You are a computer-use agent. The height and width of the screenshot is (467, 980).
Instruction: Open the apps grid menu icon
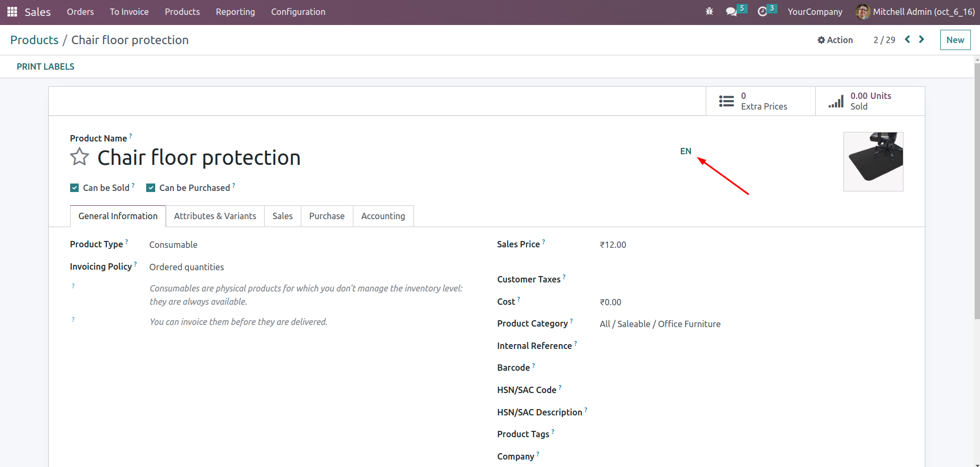coord(12,12)
